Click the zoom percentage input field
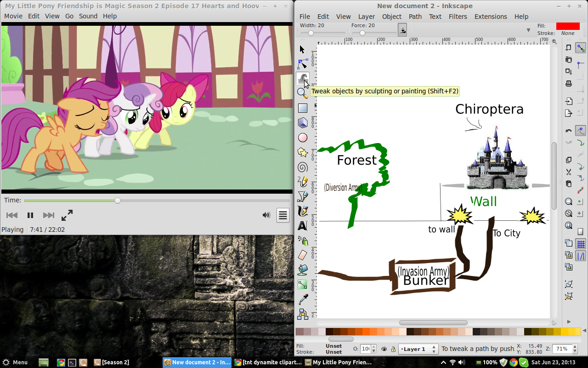 [561, 349]
